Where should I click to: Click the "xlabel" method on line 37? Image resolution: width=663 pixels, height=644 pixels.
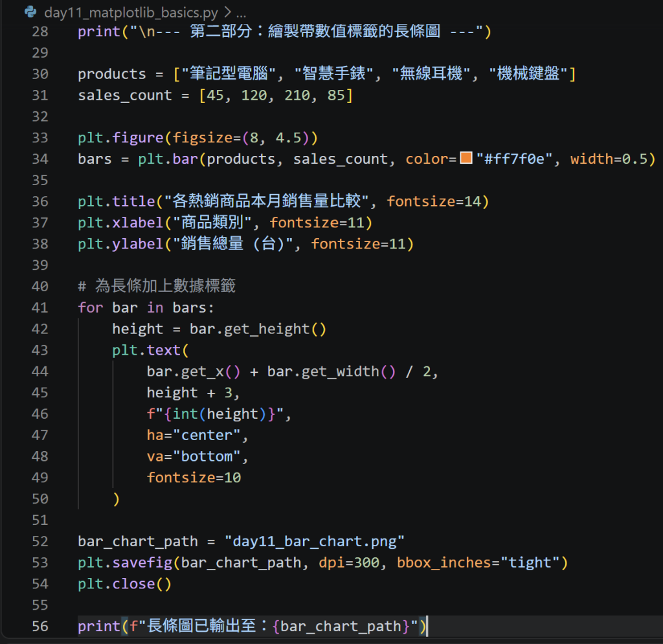(x=138, y=223)
